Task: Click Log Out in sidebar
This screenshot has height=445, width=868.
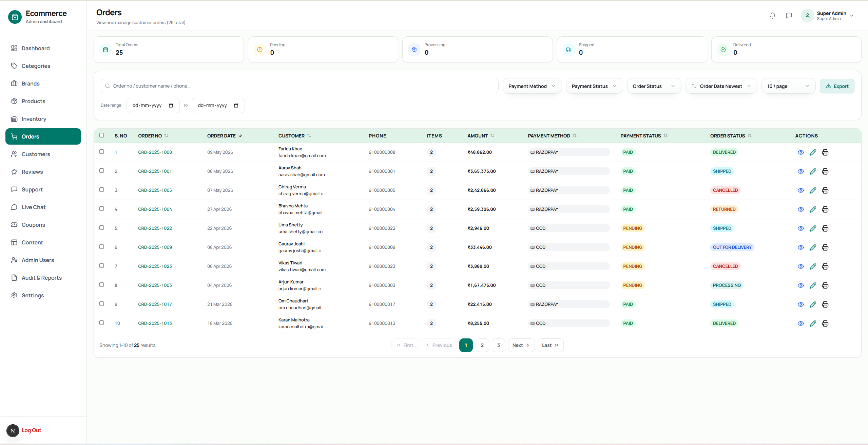Action: pyautogui.click(x=31, y=430)
